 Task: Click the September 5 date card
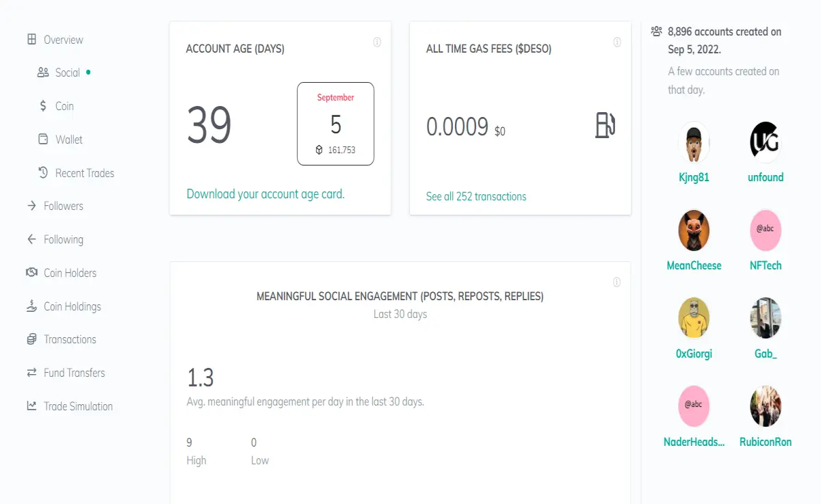(335, 124)
